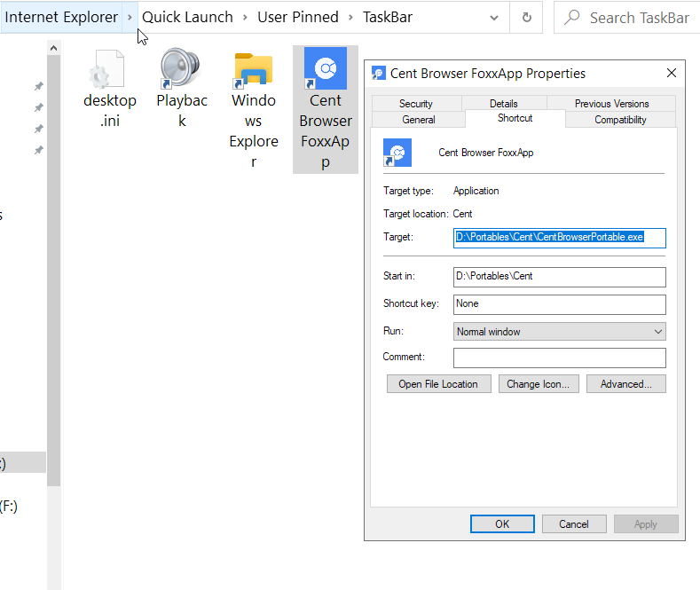Select the (F:) drive in navigation pane

[x=9, y=507]
